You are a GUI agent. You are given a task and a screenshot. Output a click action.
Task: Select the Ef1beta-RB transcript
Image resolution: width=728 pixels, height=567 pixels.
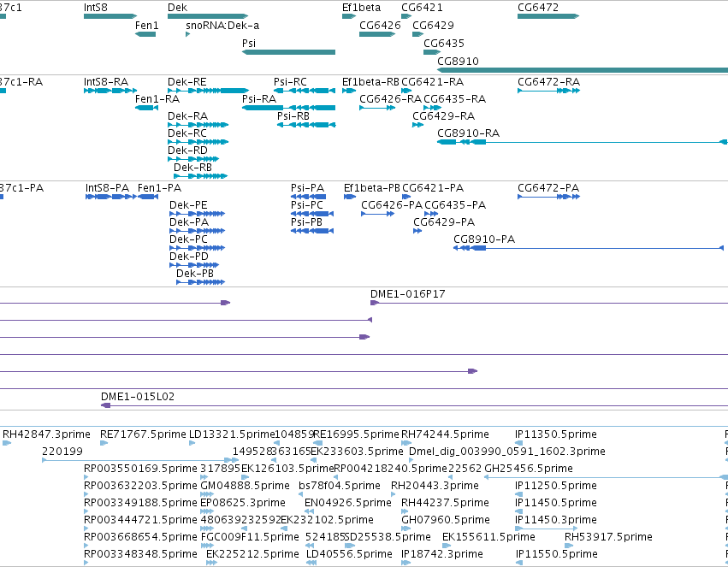pos(349,91)
